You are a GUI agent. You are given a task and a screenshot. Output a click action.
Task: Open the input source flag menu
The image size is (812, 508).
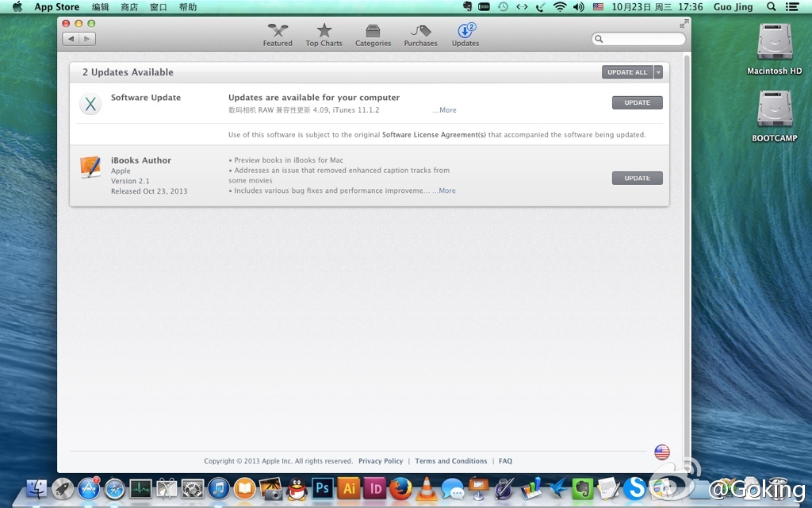click(x=598, y=6)
